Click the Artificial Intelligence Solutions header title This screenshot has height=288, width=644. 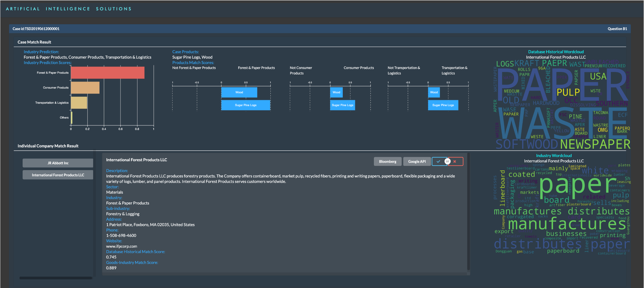click(69, 9)
